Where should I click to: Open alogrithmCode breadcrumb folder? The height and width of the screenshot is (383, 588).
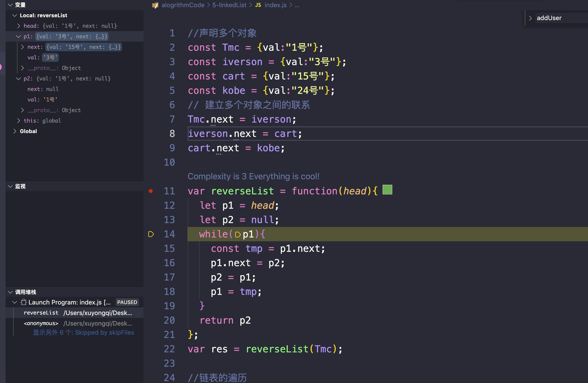(183, 5)
